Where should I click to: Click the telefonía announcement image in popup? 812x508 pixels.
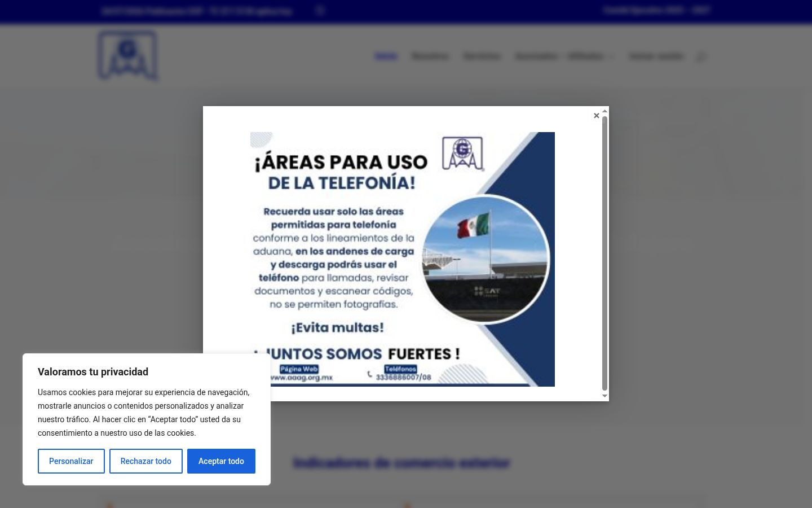tap(402, 259)
